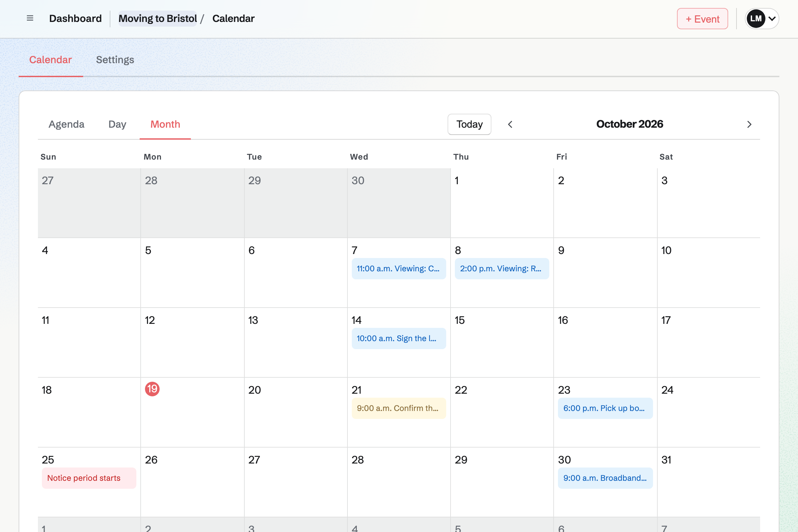Click the Calendar breadcrumb text

[233, 19]
